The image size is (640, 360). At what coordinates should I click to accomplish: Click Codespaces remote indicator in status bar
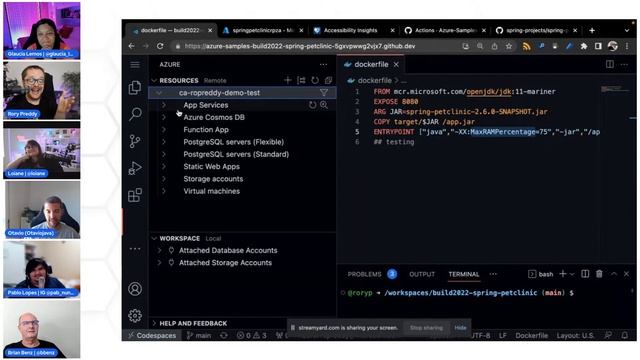click(152, 335)
